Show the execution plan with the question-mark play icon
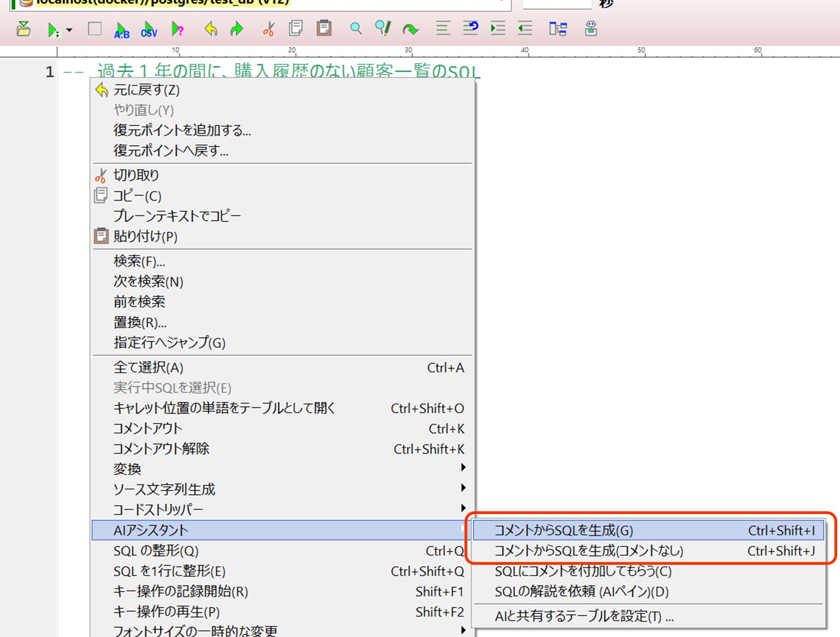Viewport: 840px width, 637px height. [x=178, y=29]
